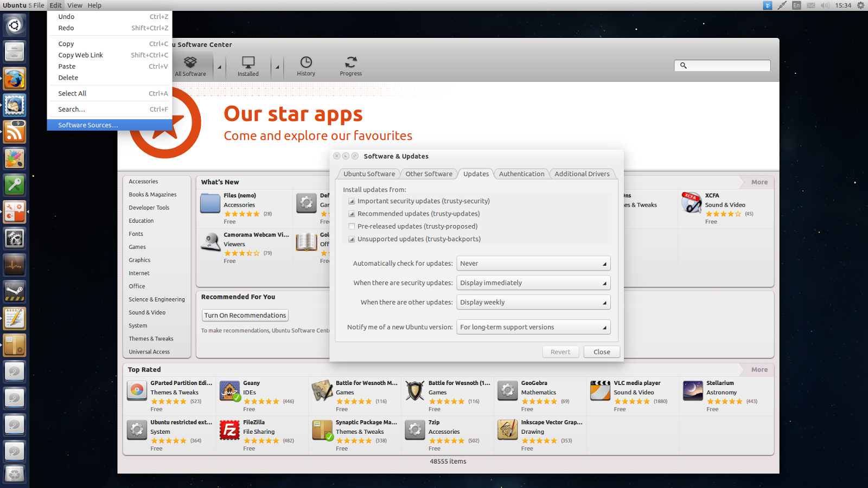Click the Camorama Webcam Viewer icon

pos(210,242)
